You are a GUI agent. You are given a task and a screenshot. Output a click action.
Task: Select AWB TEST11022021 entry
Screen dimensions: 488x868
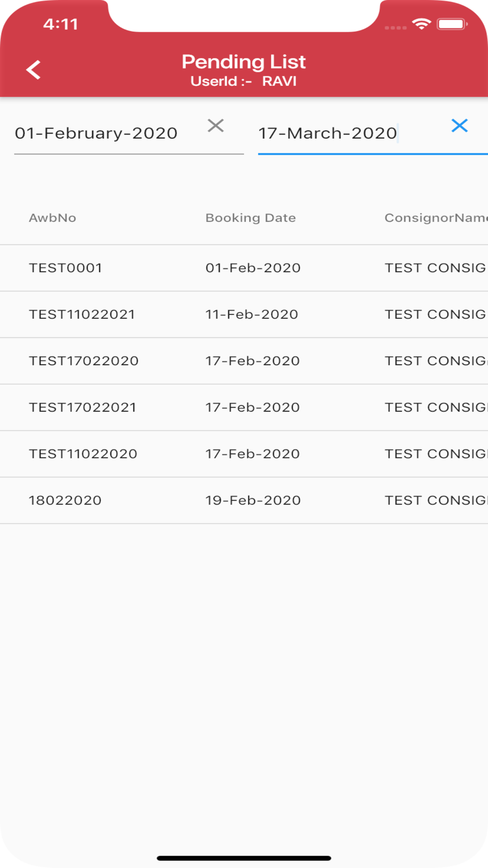pyautogui.click(x=82, y=314)
